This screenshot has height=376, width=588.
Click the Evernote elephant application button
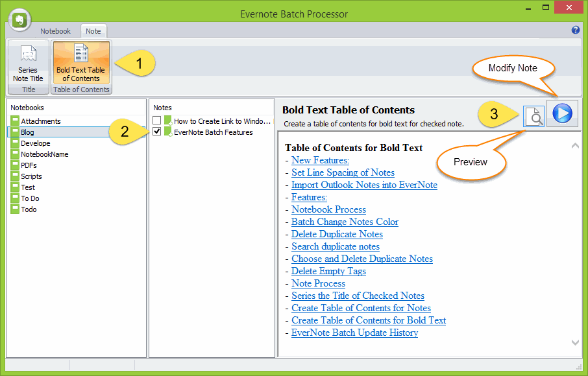(19, 21)
